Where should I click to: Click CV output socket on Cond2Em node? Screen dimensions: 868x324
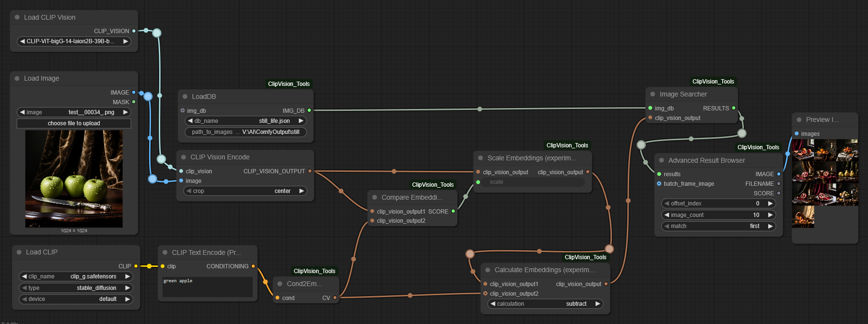(x=335, y=298)
